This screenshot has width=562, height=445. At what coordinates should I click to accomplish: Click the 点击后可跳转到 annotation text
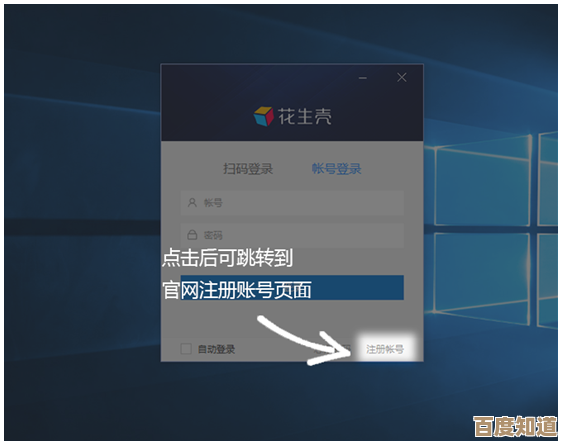pyautogui.click(x=227, y=258)
